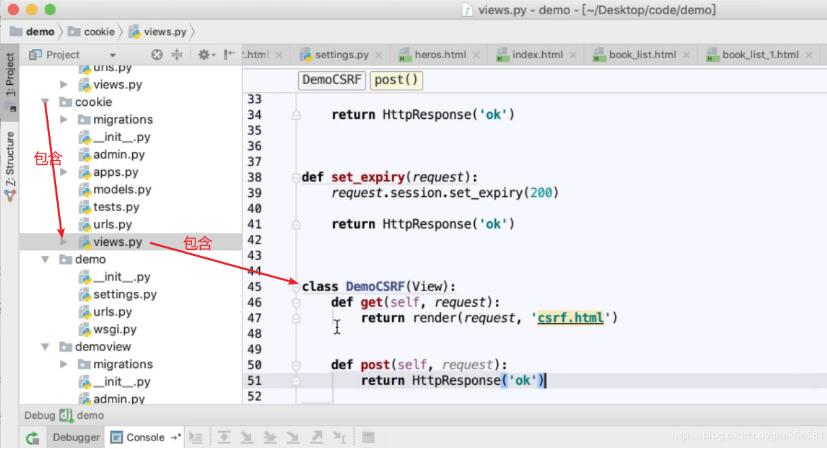Screen dimensions: 827x449
Task: Click the collapse all icon in Project panel
Action: pos(178,55)
